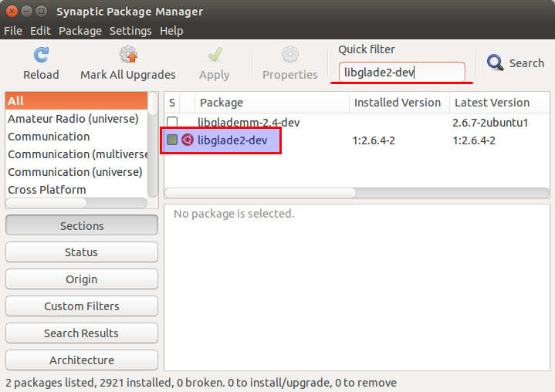Click the Architecture button
The image size is (555, 392).
tap(82, 360)
